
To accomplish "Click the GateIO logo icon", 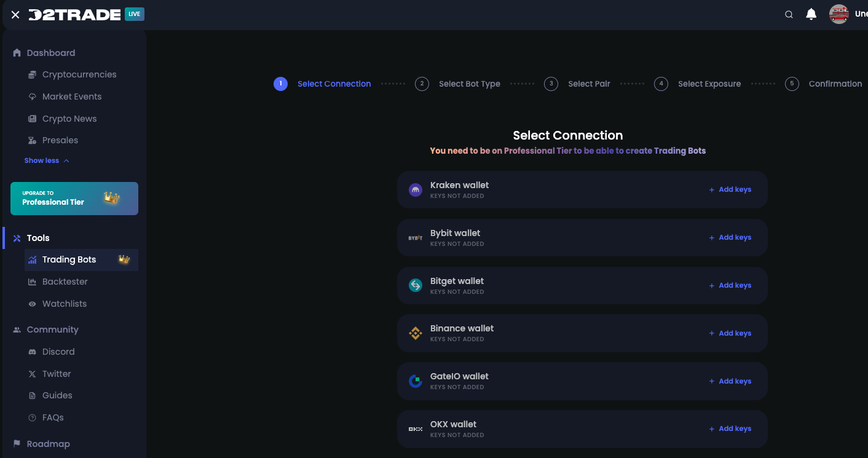I will [x=416, y=381].
